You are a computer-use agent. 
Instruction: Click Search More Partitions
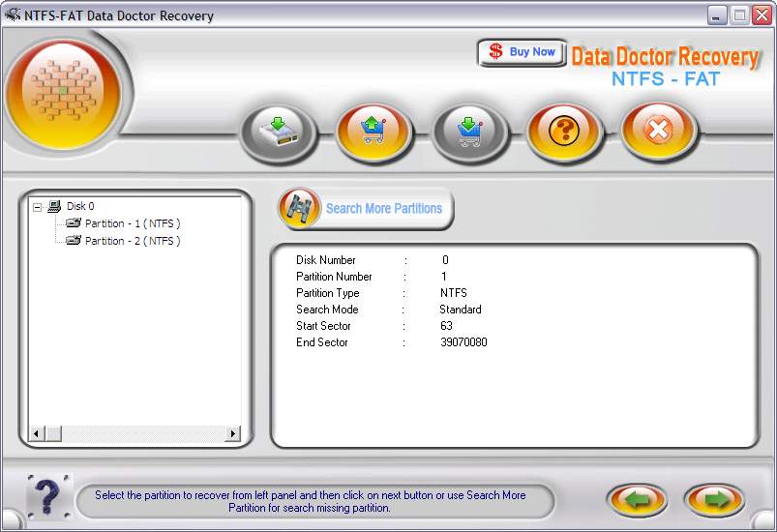(383, 209)
